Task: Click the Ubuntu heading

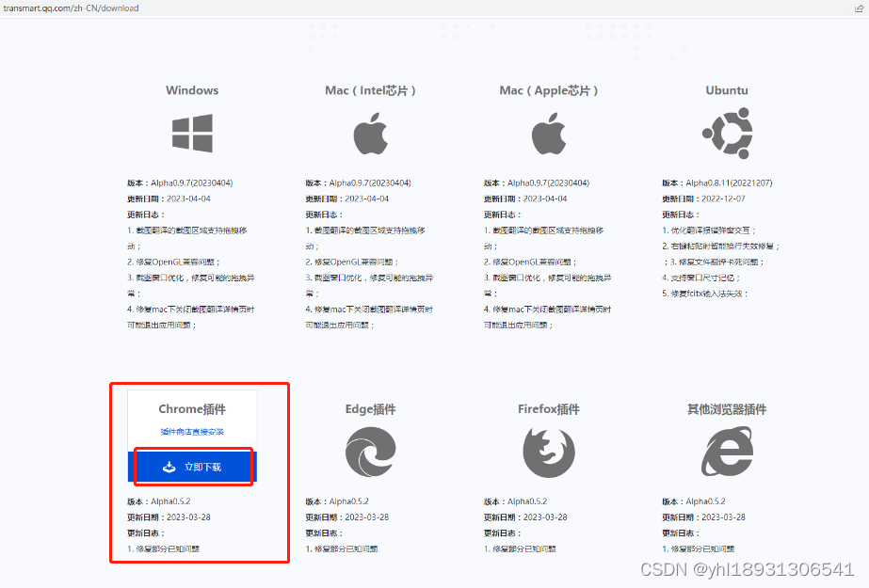Action: (x=727, y=90)
